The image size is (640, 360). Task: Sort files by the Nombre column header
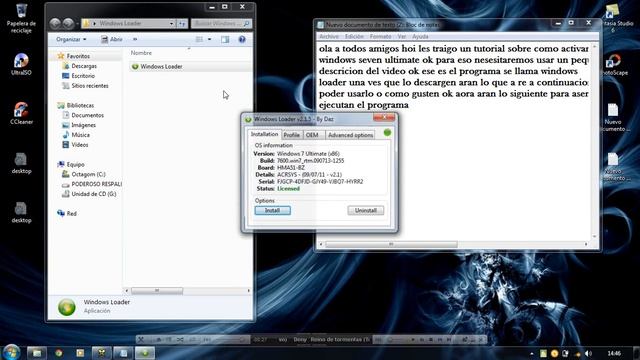click(141, 53)
